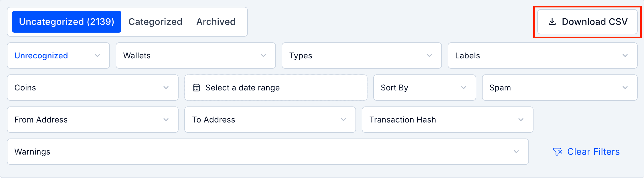Switch to the Archived tab
Viewport: 644px width, 178px height.
point(216,21)
